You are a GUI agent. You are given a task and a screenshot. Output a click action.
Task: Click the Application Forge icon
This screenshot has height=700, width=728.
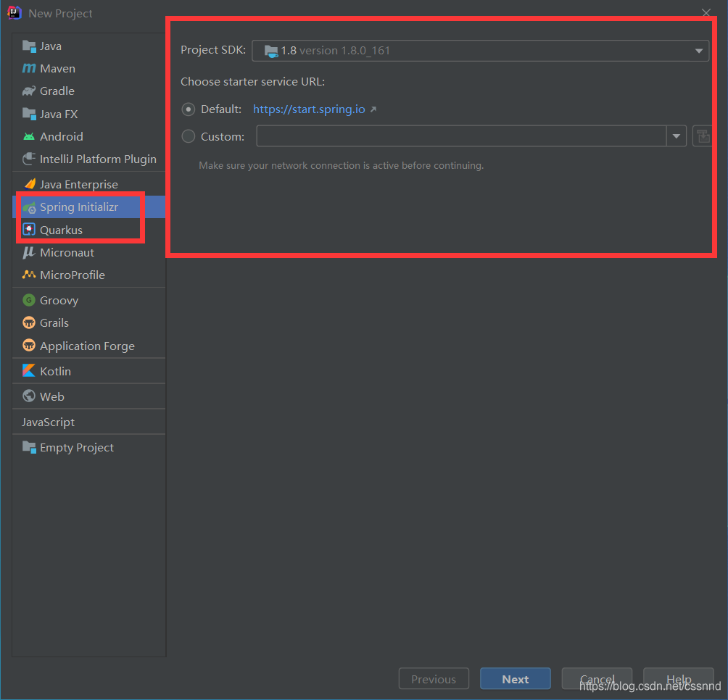point(29,345)
